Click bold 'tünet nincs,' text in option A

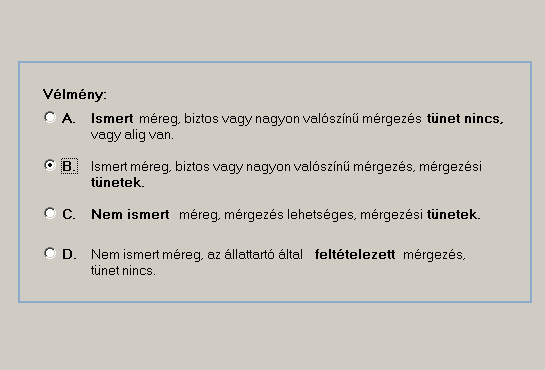[465, 119]
